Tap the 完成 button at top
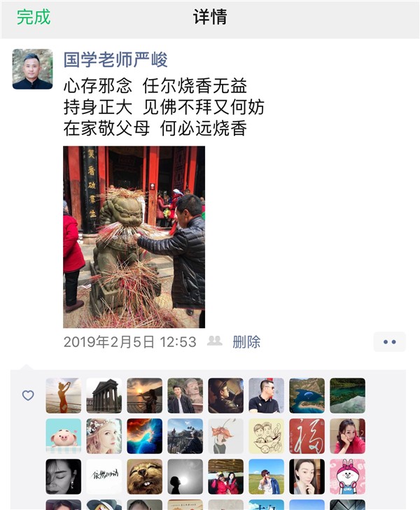Image resolution: width=420 pixels, height=510 pixels. pyautogui.click(x=34, y=17)
